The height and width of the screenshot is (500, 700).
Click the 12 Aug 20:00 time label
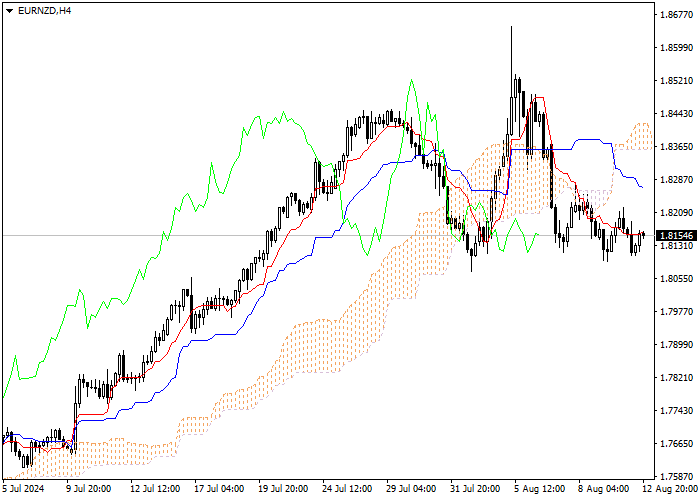click(671, 489)
